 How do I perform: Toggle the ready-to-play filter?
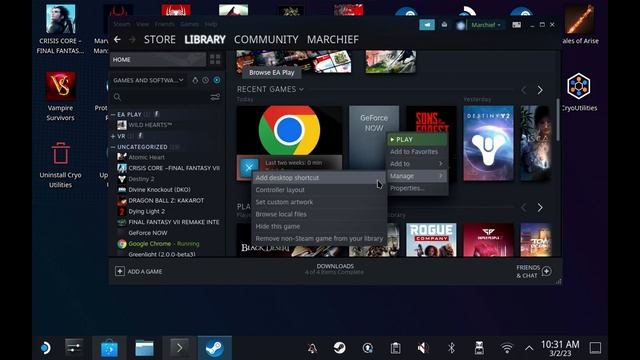[x=217, y=80]
